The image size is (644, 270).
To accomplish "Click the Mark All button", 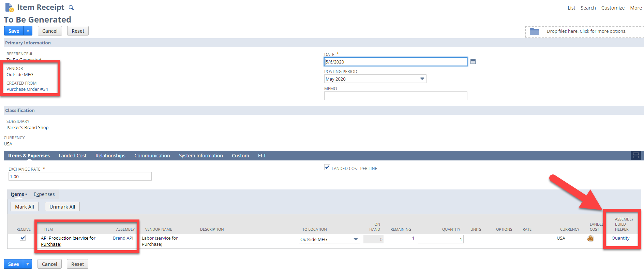I will pyautogui.click(x=25, y=207).
